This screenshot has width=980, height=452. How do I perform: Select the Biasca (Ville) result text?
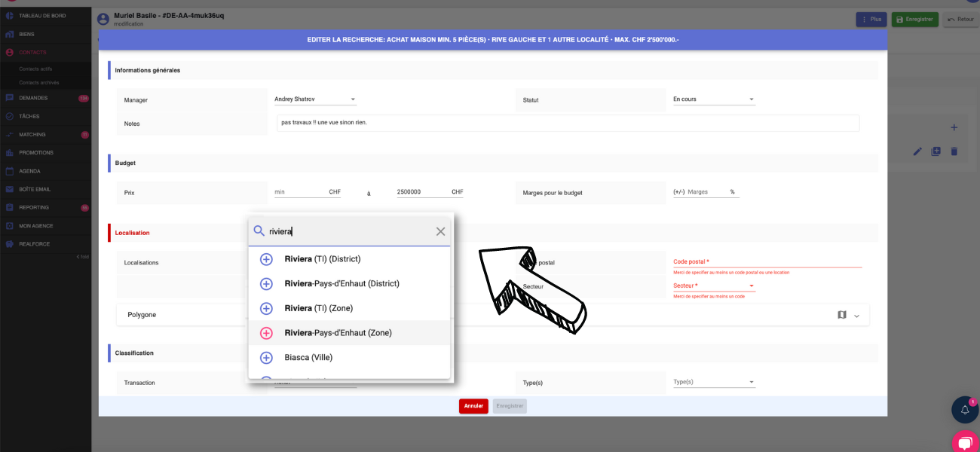[x=308, y=358]
